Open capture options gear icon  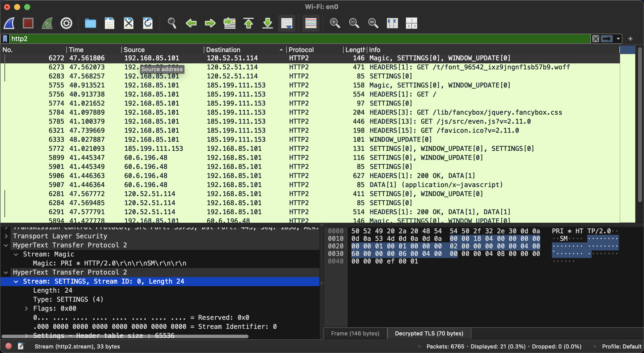point(66,23)
